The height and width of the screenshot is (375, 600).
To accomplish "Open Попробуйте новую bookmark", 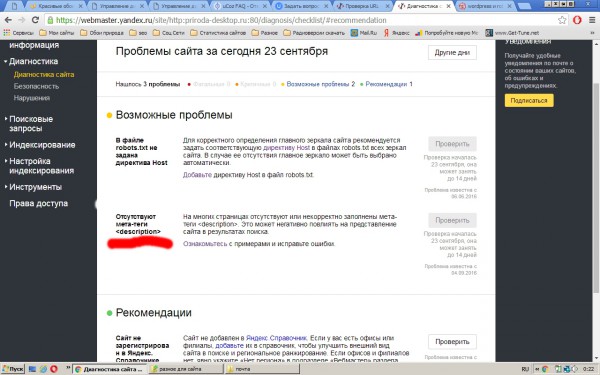I will pyautogui.click(x=447, y=33).
